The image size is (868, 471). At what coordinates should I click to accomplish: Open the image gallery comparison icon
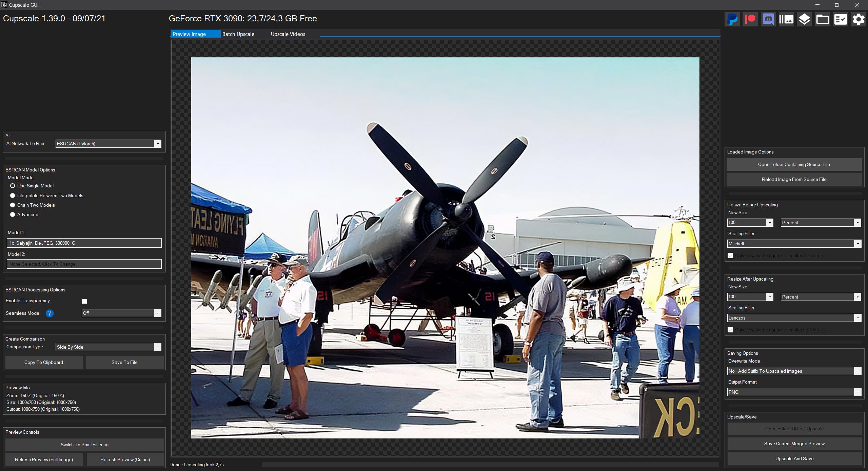786,19
